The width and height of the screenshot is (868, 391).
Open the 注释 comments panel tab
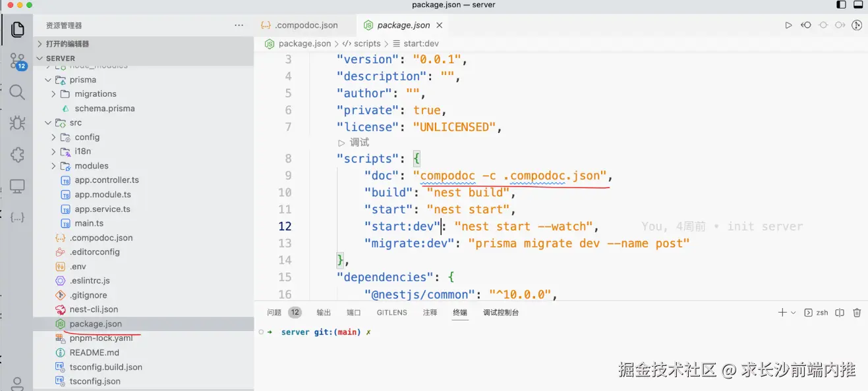(430, 313)
